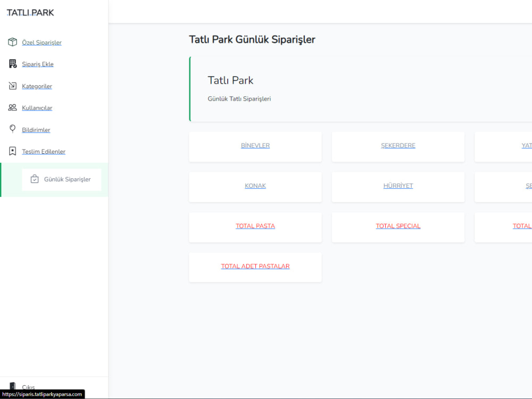View the TOTAL SPECIAL summary
532x399 pixels.
pyautogui.click(x=398, y=226)
